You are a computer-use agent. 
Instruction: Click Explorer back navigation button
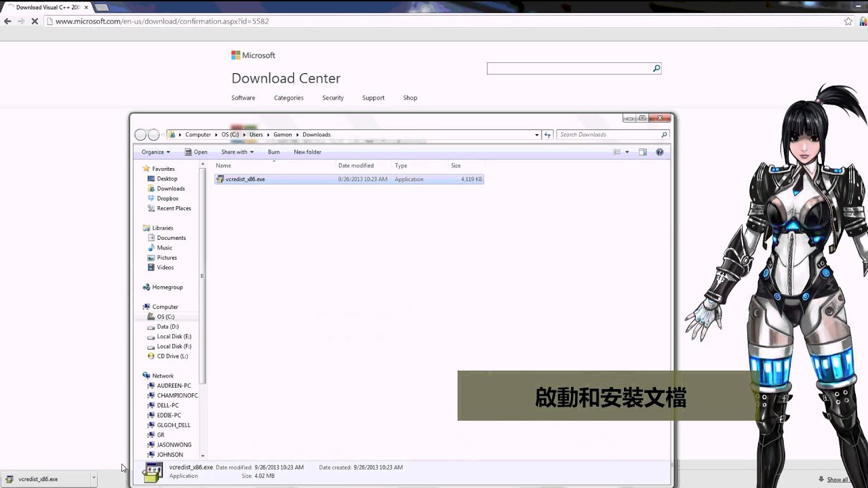click(140, 135)
